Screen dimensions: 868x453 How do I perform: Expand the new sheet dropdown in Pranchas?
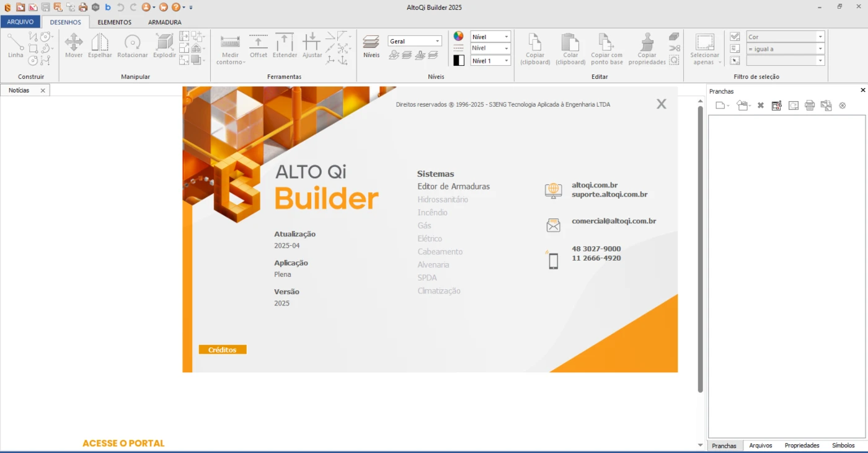point(728,105)
